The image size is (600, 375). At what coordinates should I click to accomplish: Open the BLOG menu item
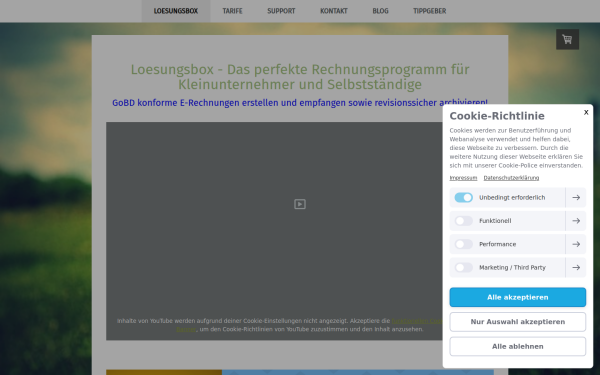380,11
